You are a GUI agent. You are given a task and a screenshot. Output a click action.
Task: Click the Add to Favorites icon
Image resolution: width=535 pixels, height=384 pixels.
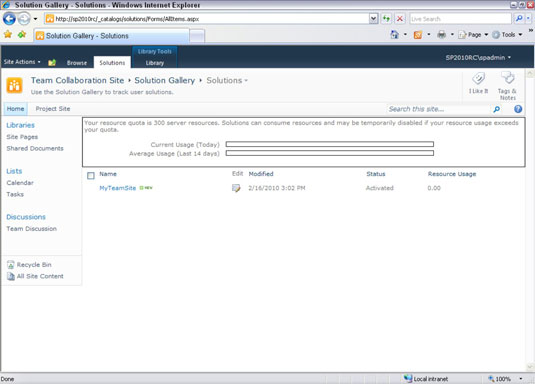(22, 34)
